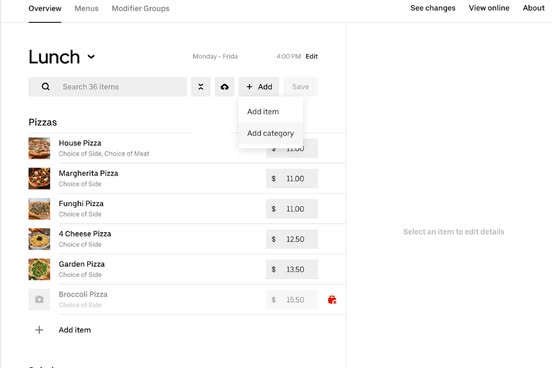Screen dimensions: 552x368
Task: Click Edit next to menu hours
Action: coord(312,56)
